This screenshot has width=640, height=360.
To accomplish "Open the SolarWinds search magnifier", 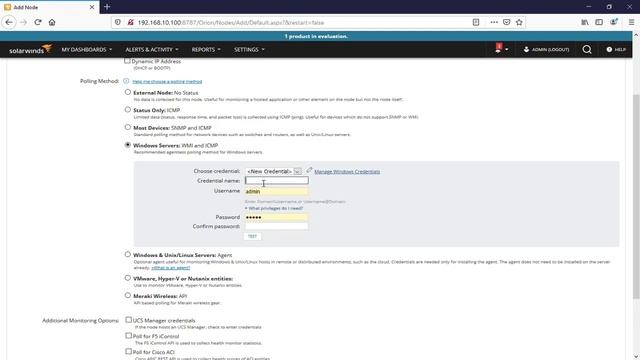I will [x=587, y=49].
